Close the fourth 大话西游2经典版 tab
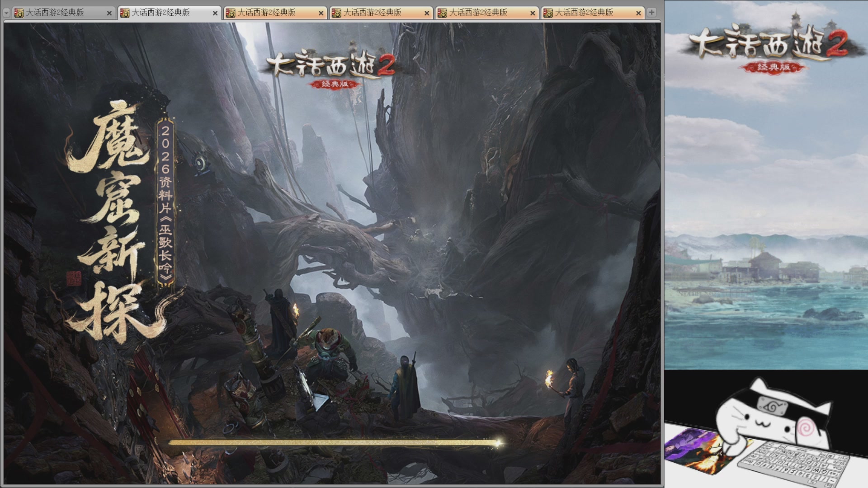The width and height of the screenshot is (868, 488). (x=427, y=13)
